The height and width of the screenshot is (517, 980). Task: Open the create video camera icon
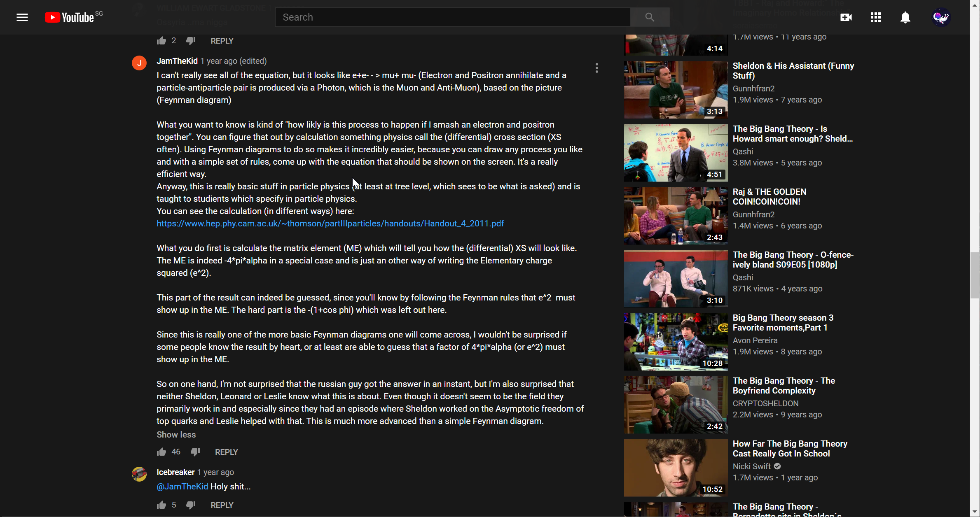pos(846,17)
